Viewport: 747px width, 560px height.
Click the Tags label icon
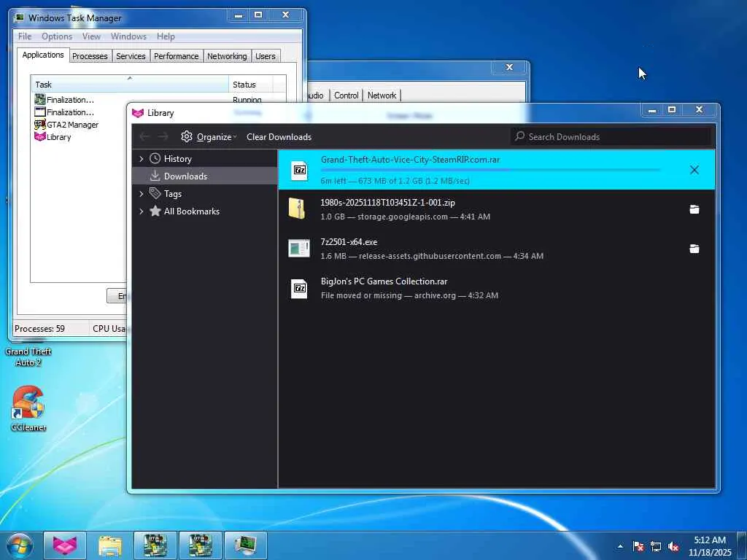point(155,193)
